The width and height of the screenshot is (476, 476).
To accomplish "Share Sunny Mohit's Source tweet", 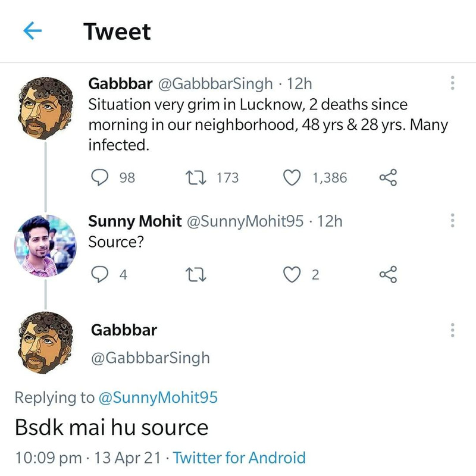I will point(388,274).
